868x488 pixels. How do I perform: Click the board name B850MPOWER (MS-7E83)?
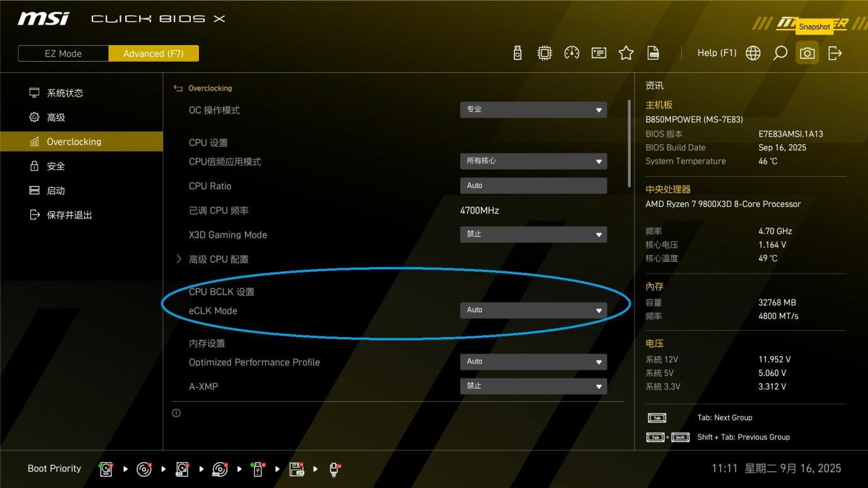tap(694, 119)
